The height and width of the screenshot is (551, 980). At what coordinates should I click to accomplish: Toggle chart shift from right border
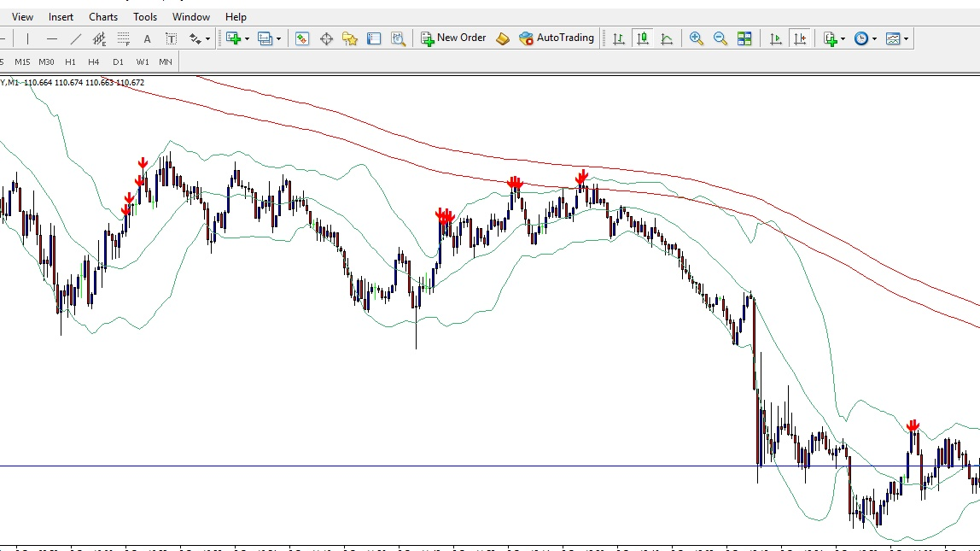coord(800,38)
